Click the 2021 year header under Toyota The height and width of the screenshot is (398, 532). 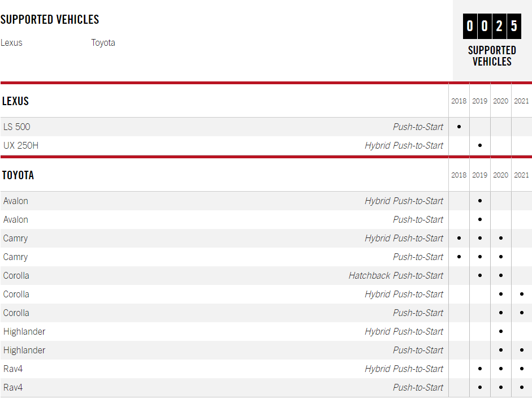521,175
